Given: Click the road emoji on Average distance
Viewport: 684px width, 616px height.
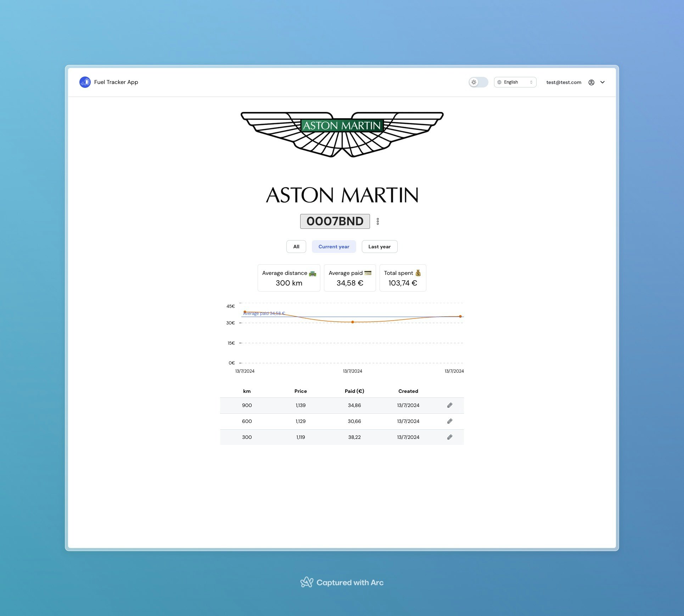Looking at the screenshot, I should pyautogui.click(x=313, y=273).
